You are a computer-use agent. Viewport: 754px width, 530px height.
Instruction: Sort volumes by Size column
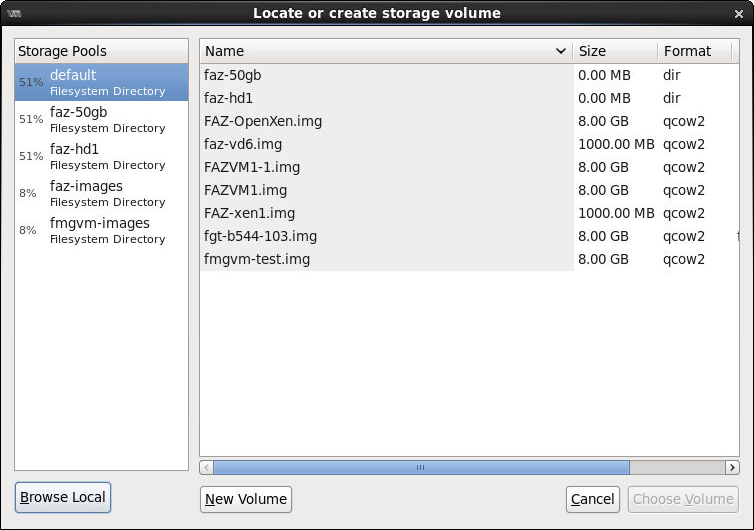614,51
